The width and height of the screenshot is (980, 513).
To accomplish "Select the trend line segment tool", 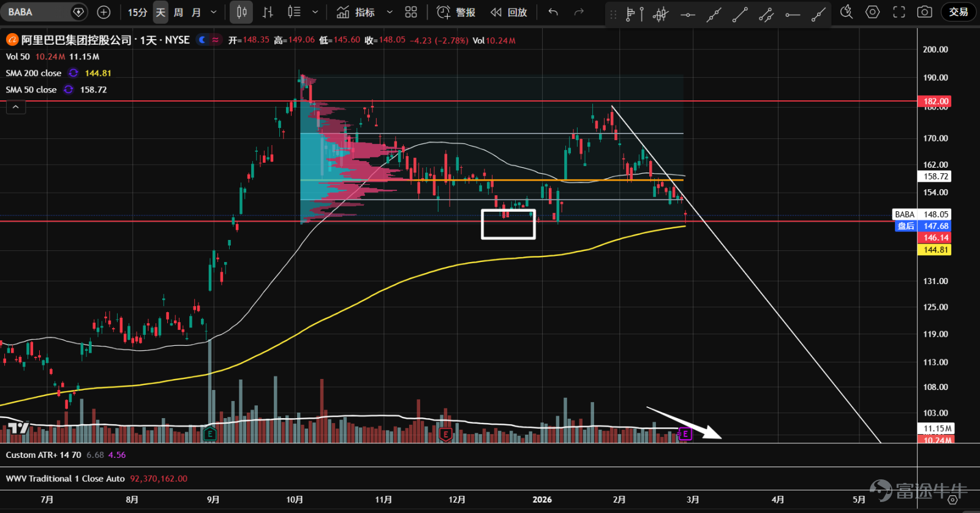I will tap(740, 14).
